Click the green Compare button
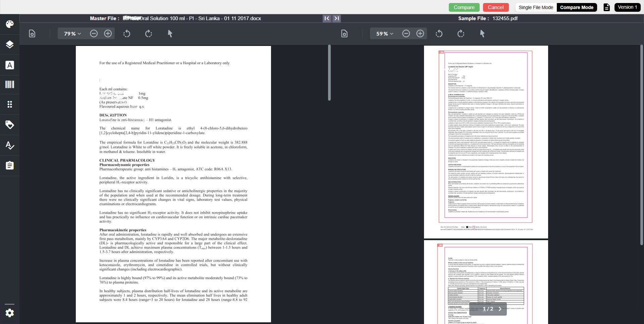The height and width of the screenshot is (324, 644). click(464, 7)
